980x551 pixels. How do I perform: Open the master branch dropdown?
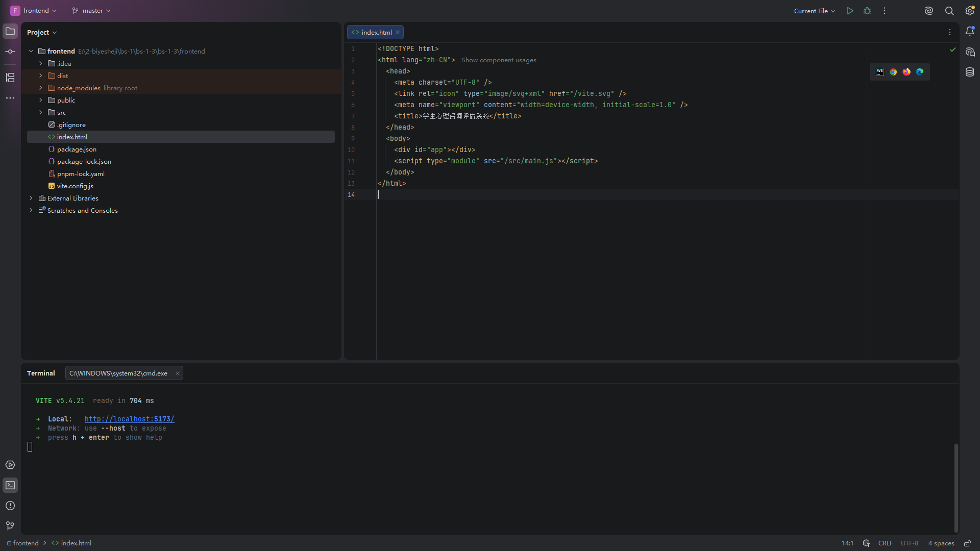click(91, 11)
